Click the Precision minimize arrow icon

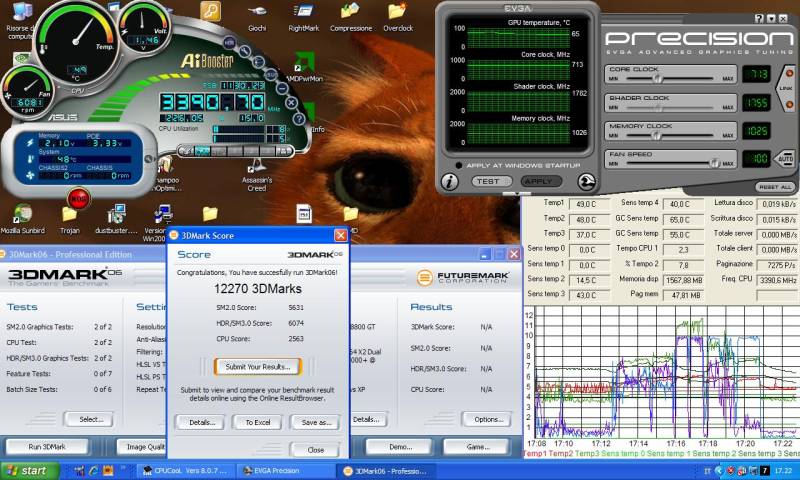771,18
